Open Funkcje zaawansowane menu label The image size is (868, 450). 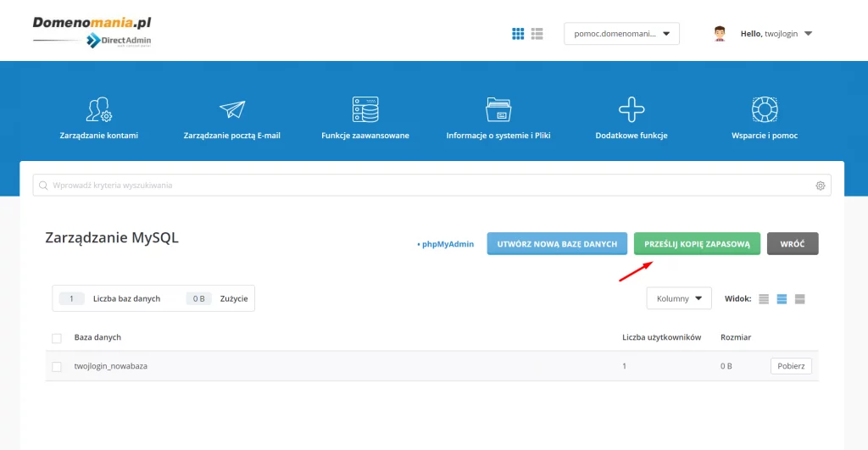[365, 135]
